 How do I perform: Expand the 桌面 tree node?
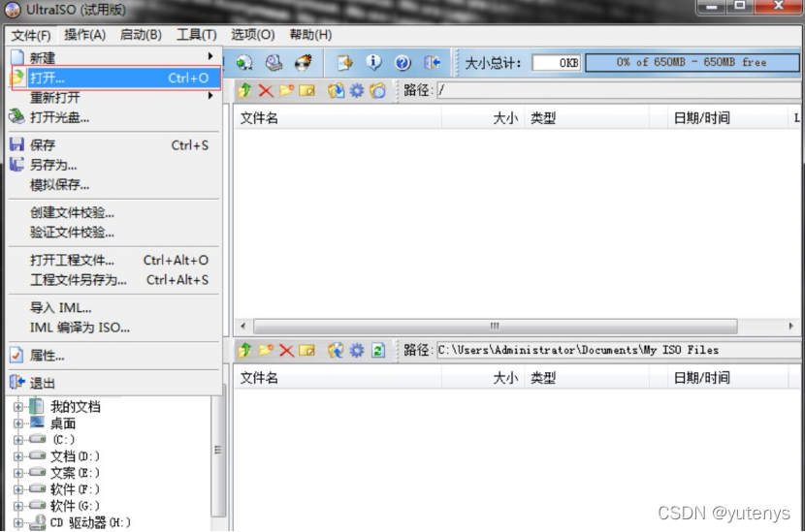[x=18, y=423]
